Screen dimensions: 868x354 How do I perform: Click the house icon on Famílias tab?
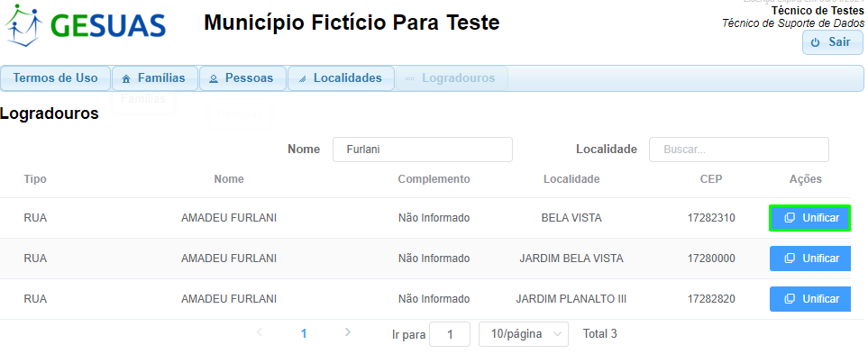[126, 79]
